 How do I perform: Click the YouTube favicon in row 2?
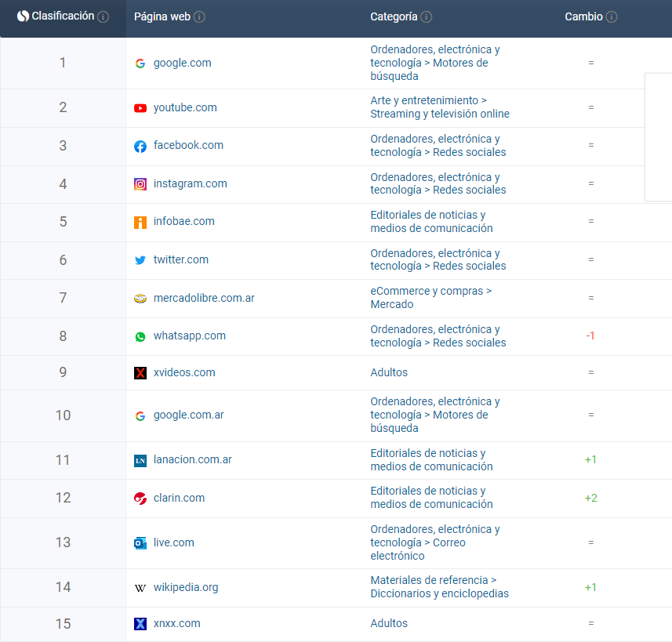(140, 108)
